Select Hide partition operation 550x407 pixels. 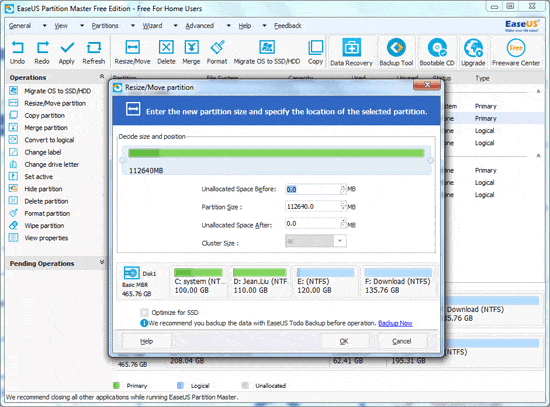(35, 189)
